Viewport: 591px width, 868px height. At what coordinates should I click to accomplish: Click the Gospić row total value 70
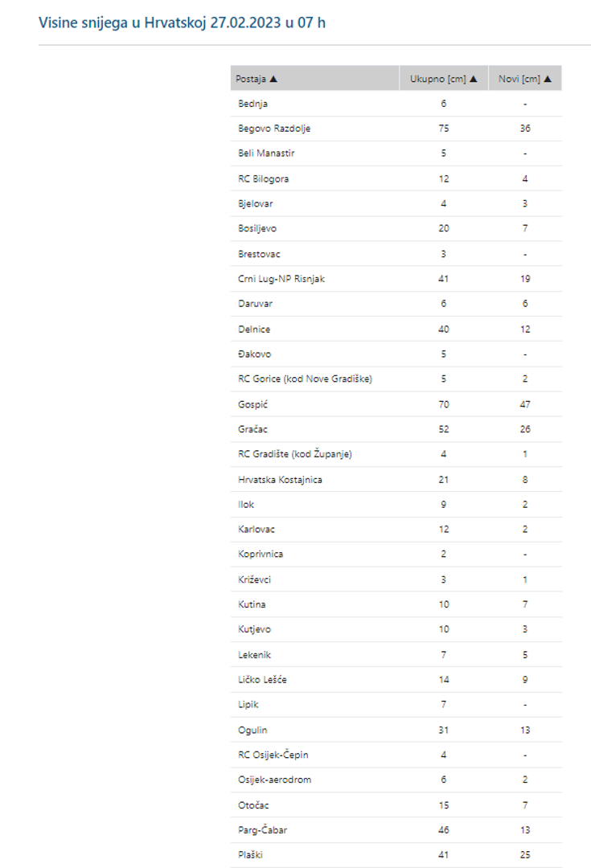pyautogui.click(x=444, y=404)
